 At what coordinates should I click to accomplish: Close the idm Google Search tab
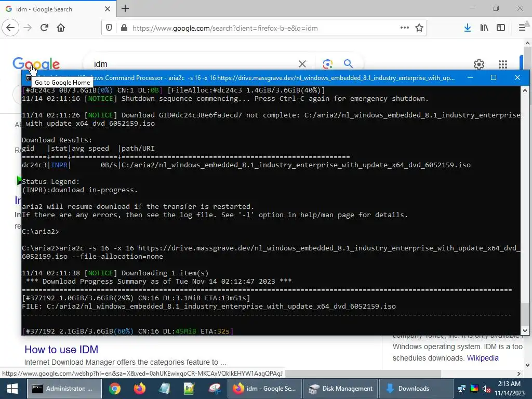tap(108, 9)
